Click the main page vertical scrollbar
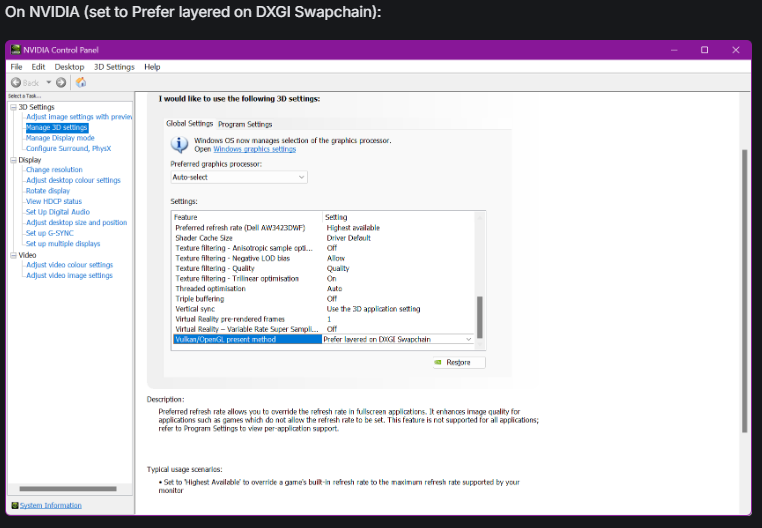This screenshot has width=762, height=528. click(744, 291)
